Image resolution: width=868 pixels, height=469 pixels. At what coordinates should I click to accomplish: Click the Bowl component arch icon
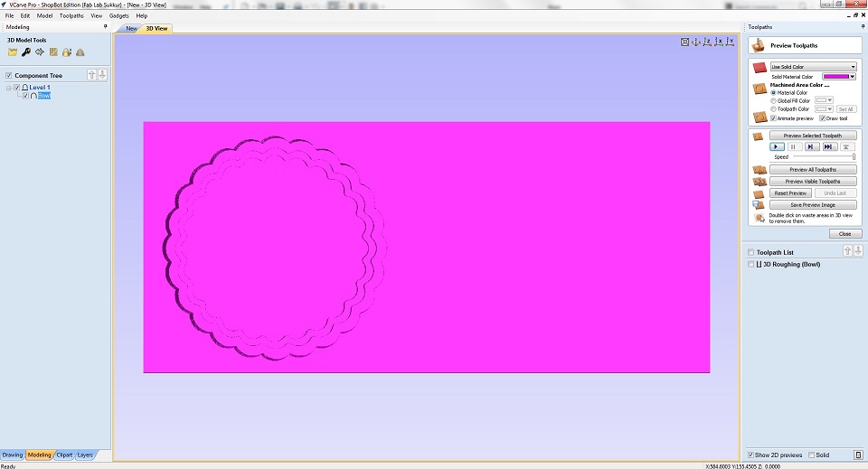click(33, 96)
